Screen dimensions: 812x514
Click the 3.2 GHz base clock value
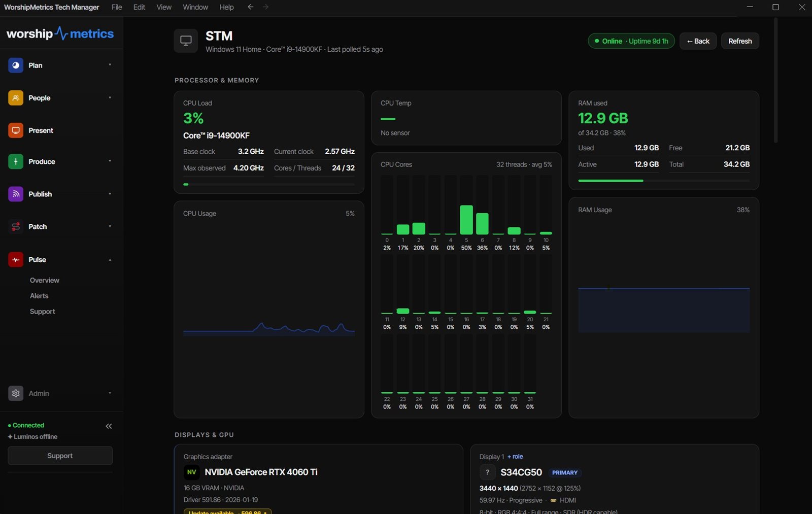[x=251, y=152]
